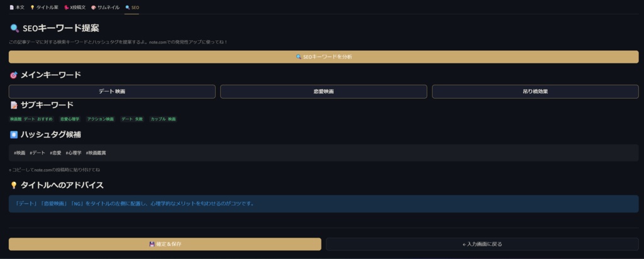Click sub keyword 映画館 デート おすすめ
Screen dimensions: 644x259
[31, 119]
